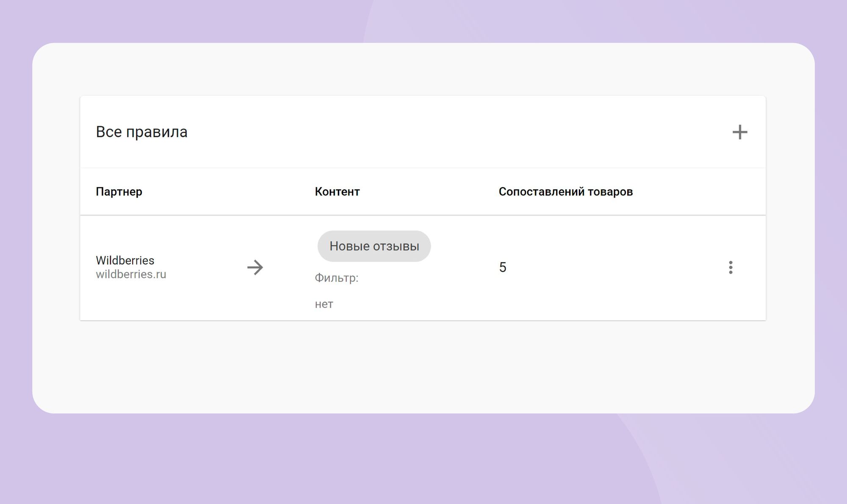
Task: Select the 'Новые отзывы' content chip
Action: 374,246
